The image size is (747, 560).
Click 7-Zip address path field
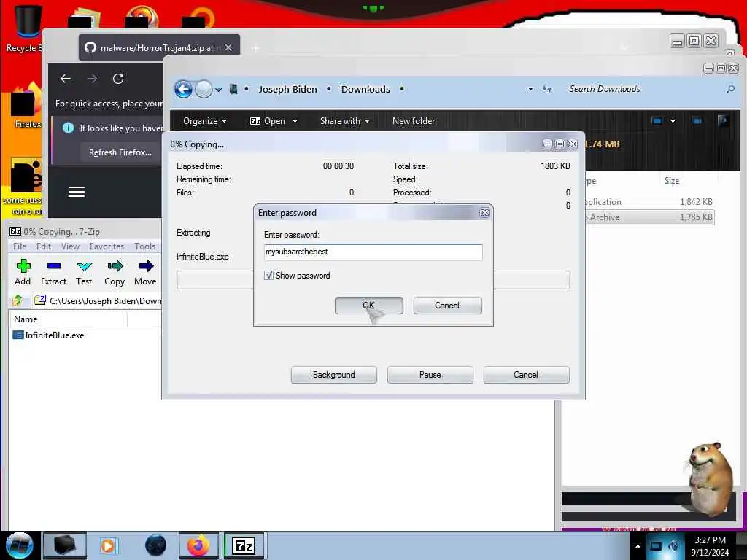tap(98, 301)
